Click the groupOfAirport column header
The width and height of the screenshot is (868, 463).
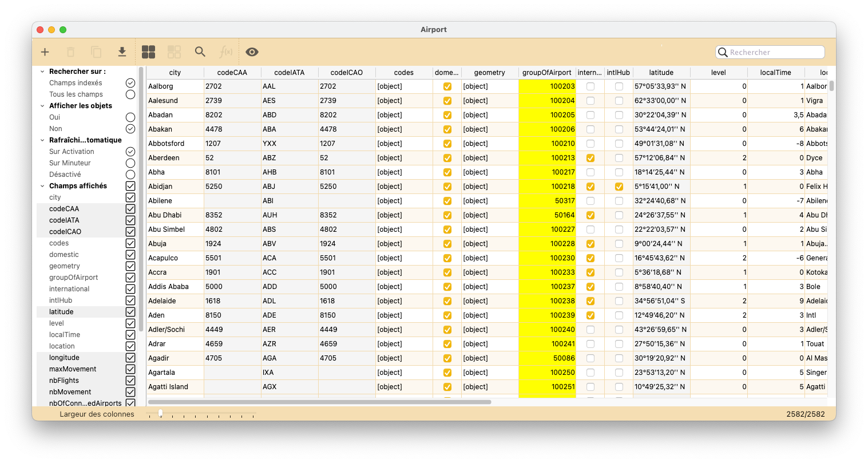click(547, 73)
